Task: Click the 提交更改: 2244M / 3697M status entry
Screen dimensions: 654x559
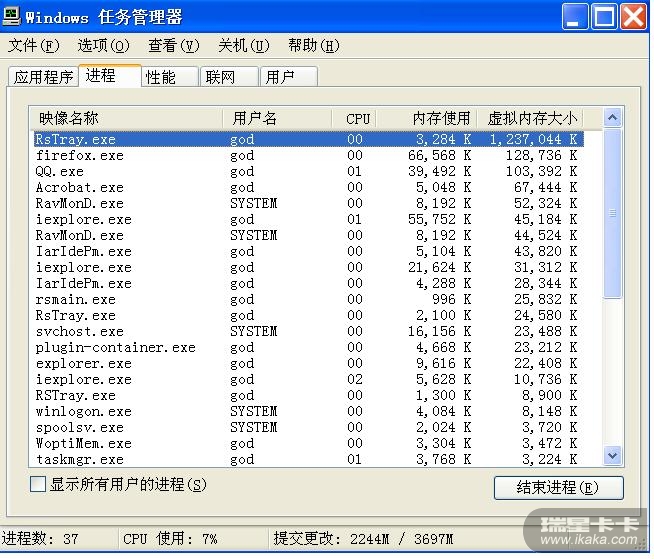Action: point(363,538)
